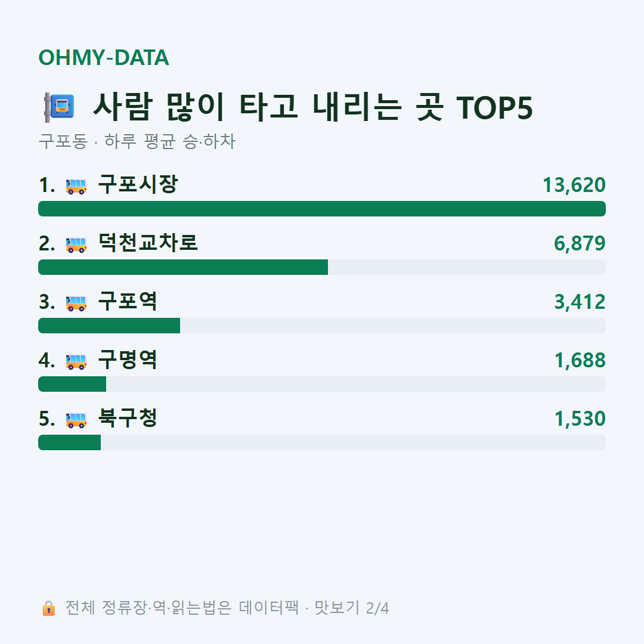Click the 1,530 value for 북구청
This screenshot has height=644, width=644.
click(580, 419)
